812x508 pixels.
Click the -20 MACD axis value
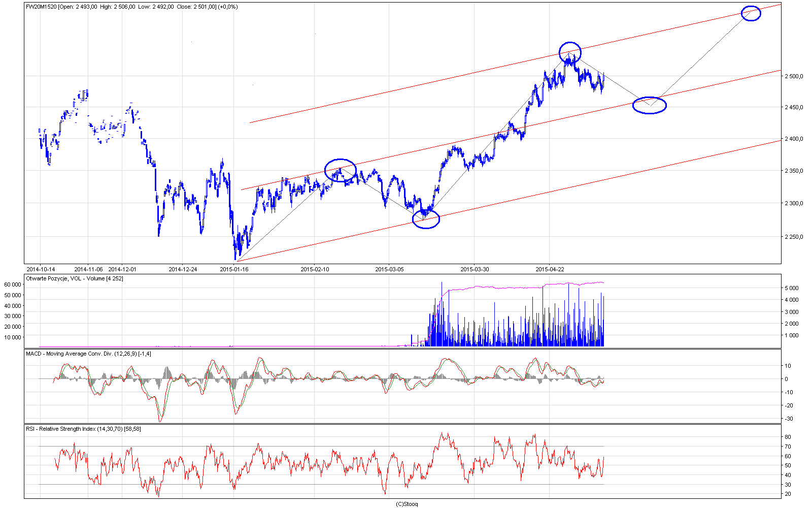[x=789, y=405]
